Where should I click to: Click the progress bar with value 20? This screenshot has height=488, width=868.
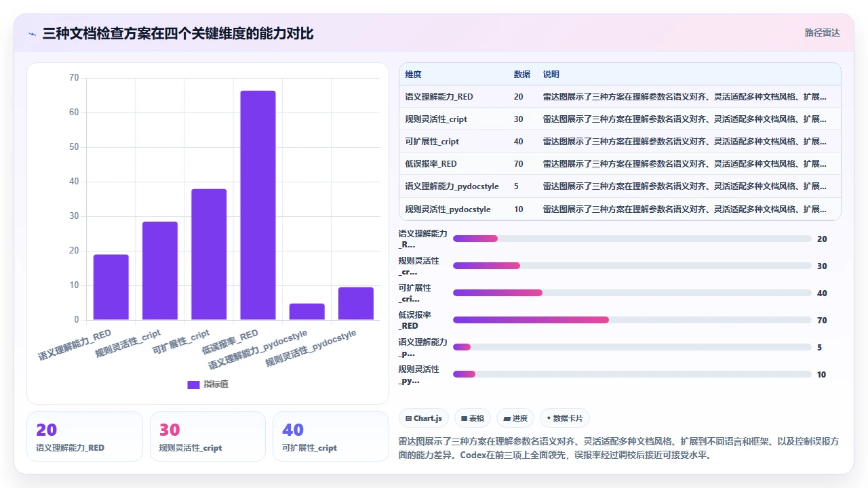632,239
